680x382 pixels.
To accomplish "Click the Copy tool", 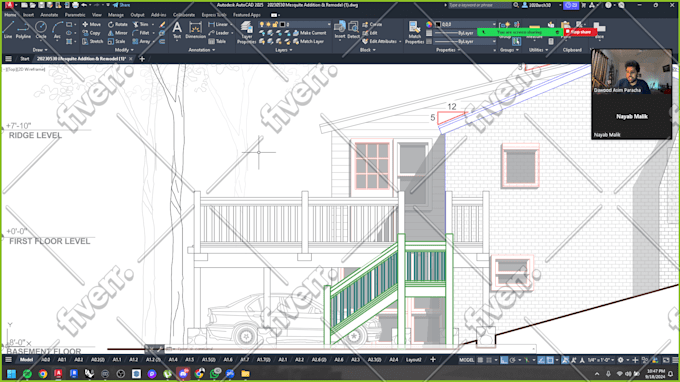I will 91,33.
